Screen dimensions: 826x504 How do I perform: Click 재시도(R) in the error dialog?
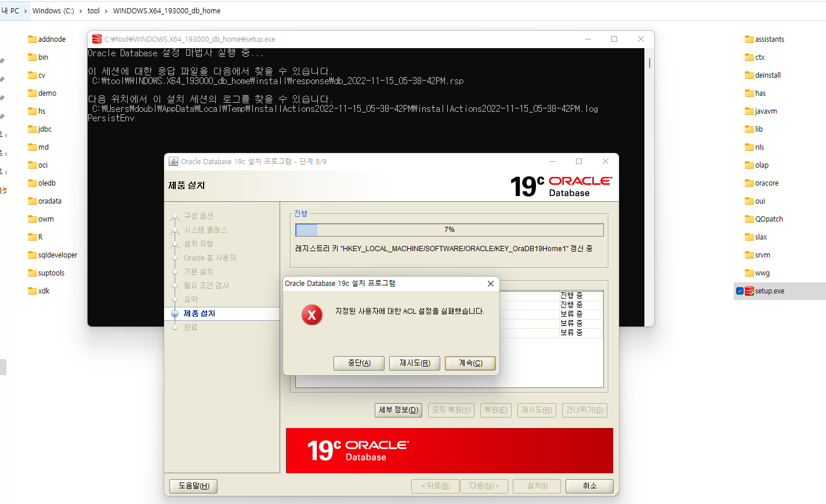[415, 363]
